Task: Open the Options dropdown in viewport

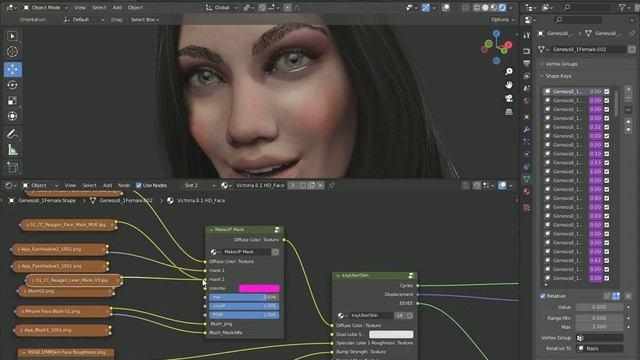Action: (502, 20)
